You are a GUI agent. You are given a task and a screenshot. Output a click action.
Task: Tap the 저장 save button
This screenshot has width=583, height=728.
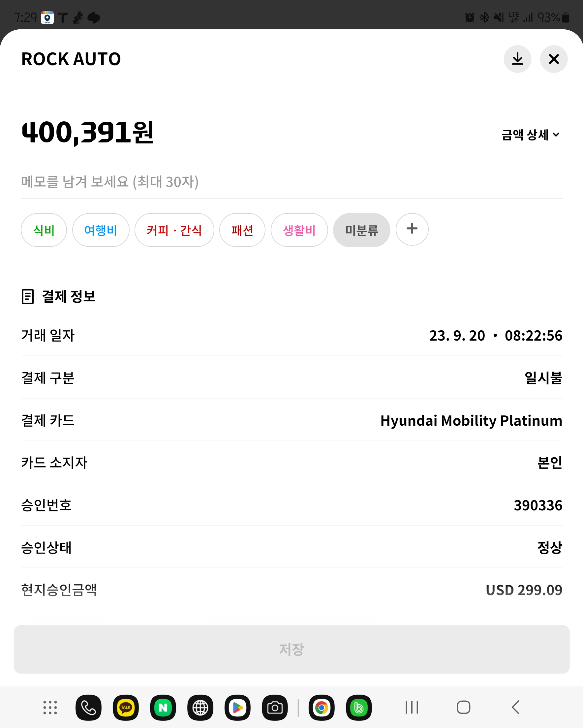coord(291,649)
